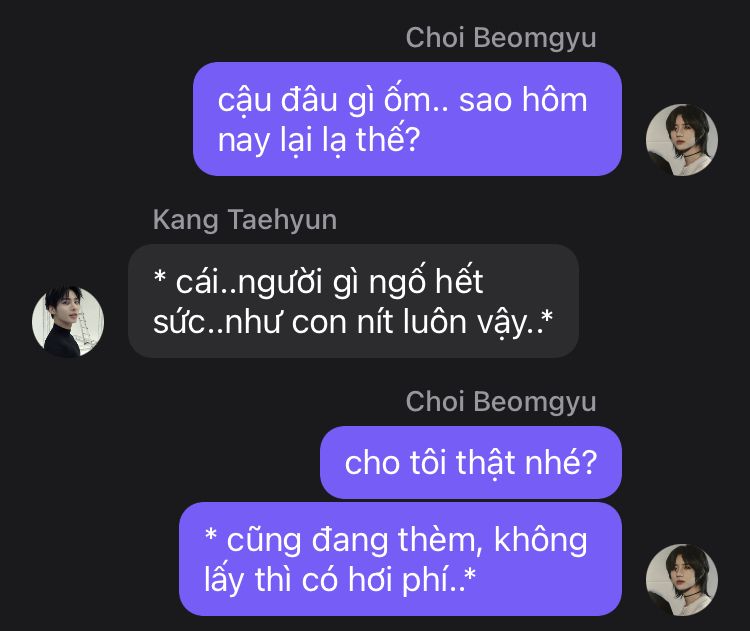Select the '* cũng đang thèm' message bubble
750x631 pixels.
point(400,559)
